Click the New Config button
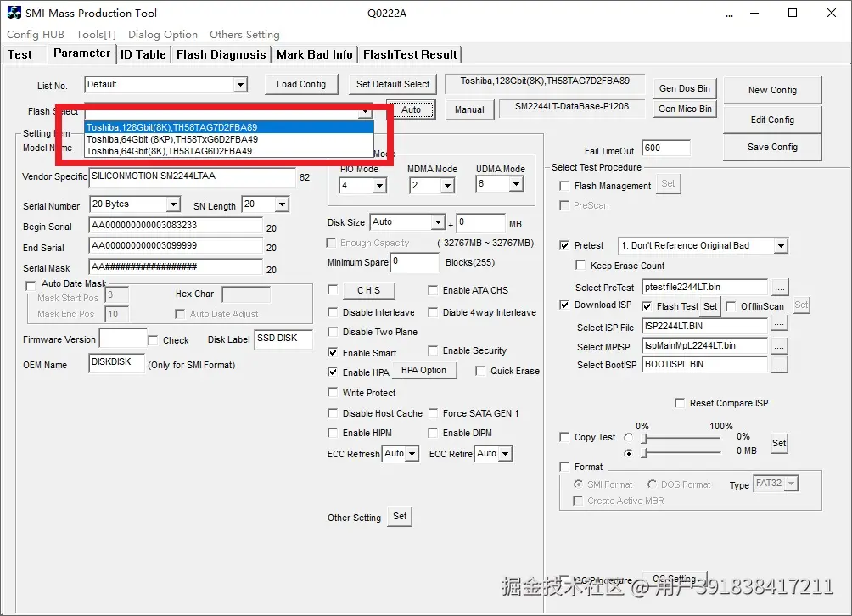The height and width of the screenshot is (616, 852). pos(772,90)
